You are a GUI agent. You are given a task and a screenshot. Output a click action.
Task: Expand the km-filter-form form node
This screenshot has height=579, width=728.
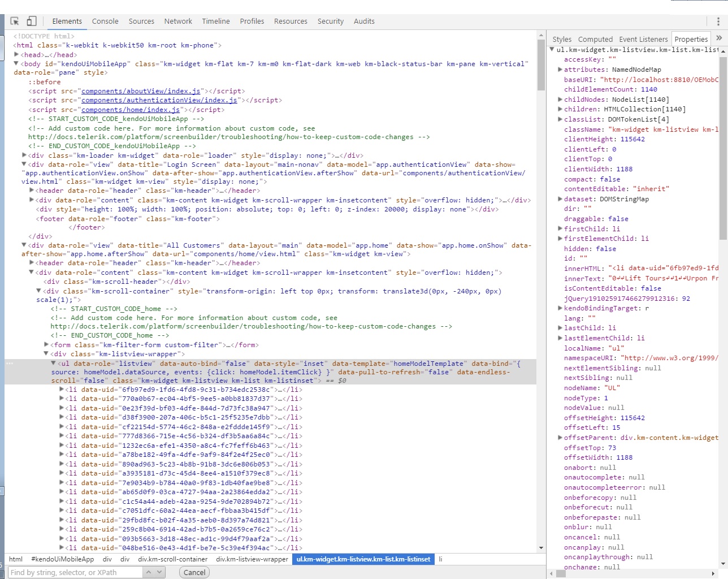[x=46, y=344]
